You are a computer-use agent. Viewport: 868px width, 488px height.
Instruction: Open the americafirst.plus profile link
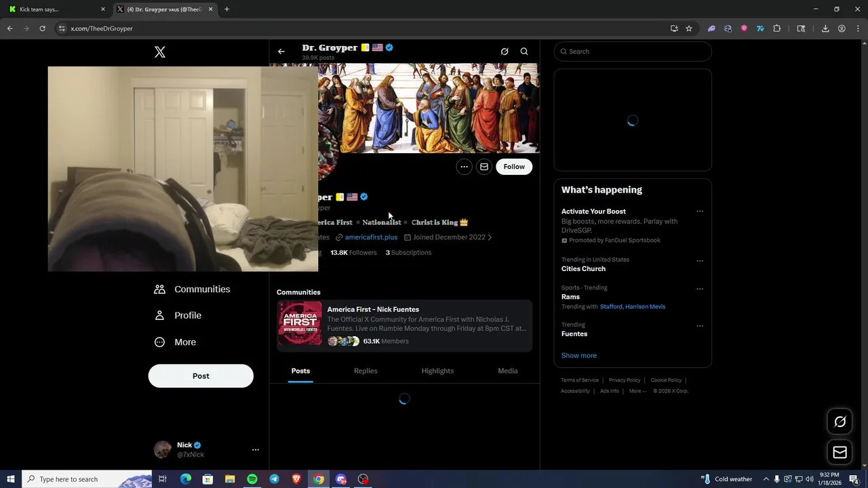[371, 237]
